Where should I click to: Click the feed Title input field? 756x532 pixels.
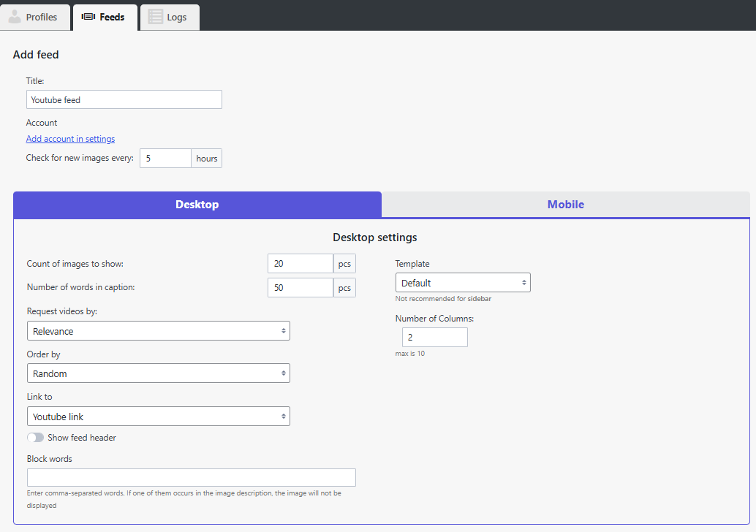click(x=124, y=99)
